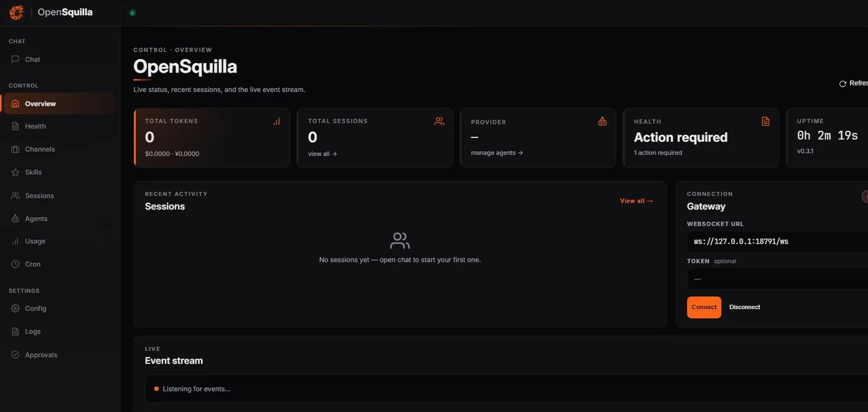This screenshot has width=868, height=412.
Task: Click the uptime value '0h 2m 19s'
Action: 827,135
